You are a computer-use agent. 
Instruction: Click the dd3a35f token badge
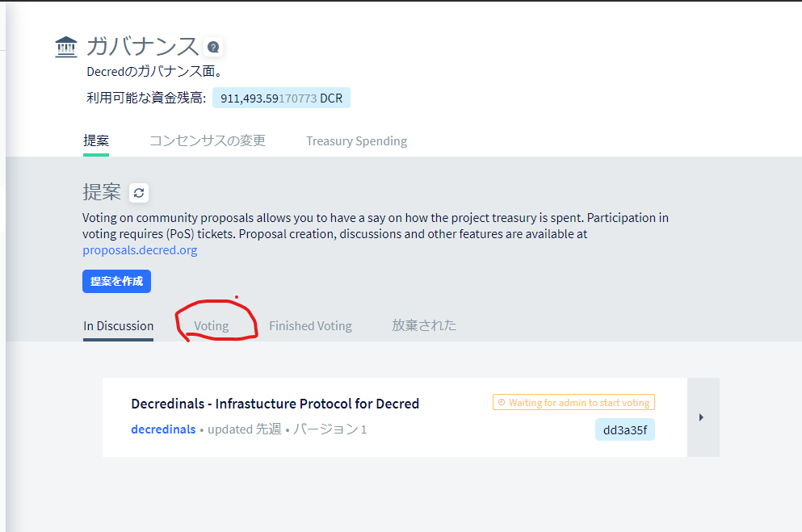pos(624,429)
